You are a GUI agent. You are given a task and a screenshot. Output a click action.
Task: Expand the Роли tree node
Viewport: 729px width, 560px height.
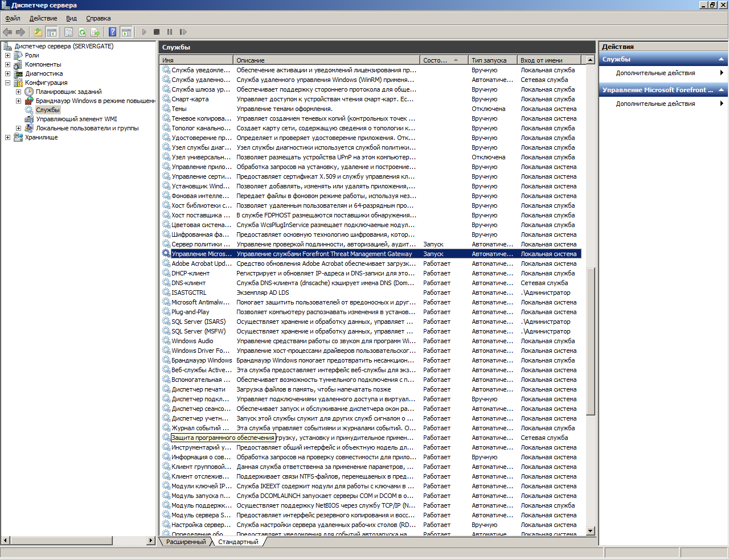coord(7,56)
